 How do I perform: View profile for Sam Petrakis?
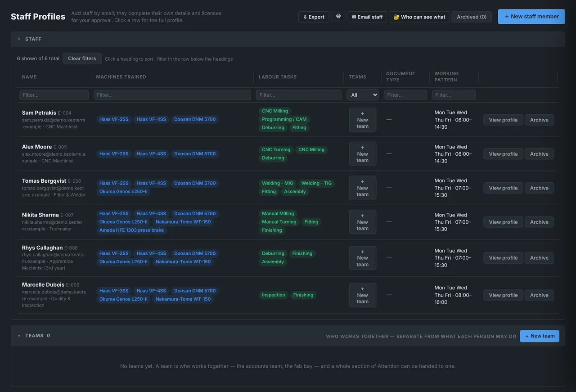(503, 120)
